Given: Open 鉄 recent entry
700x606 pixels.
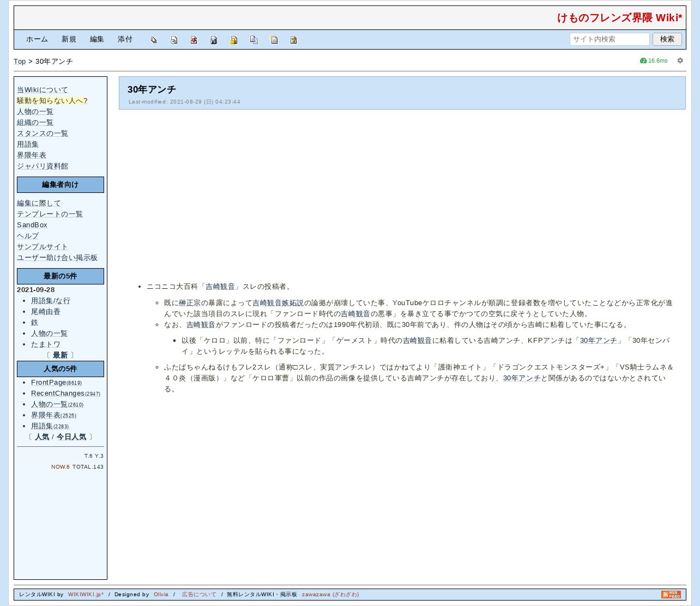Looking at the screenshot, I should (x=35, y=323).
